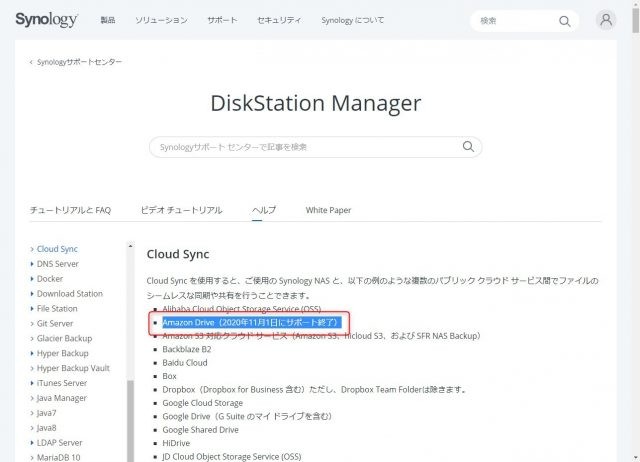Screen dimensions: 640x462
Task: Open LDAP Server help topic
Action: coord(62,443)
